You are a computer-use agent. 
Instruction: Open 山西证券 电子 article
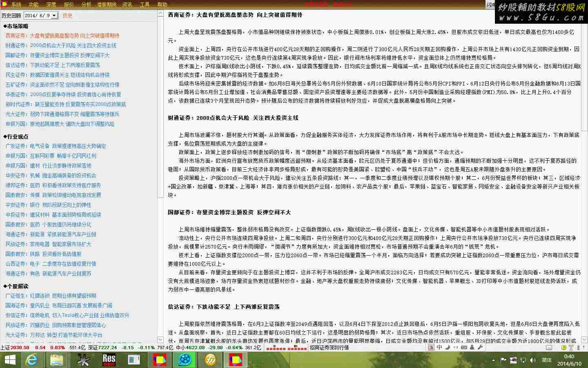[x=51, y=264]
